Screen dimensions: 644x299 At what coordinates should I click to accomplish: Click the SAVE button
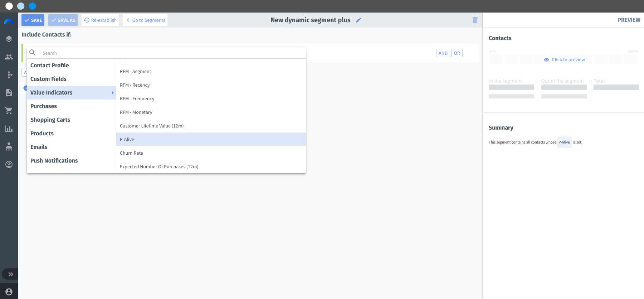tap(33, 20)
